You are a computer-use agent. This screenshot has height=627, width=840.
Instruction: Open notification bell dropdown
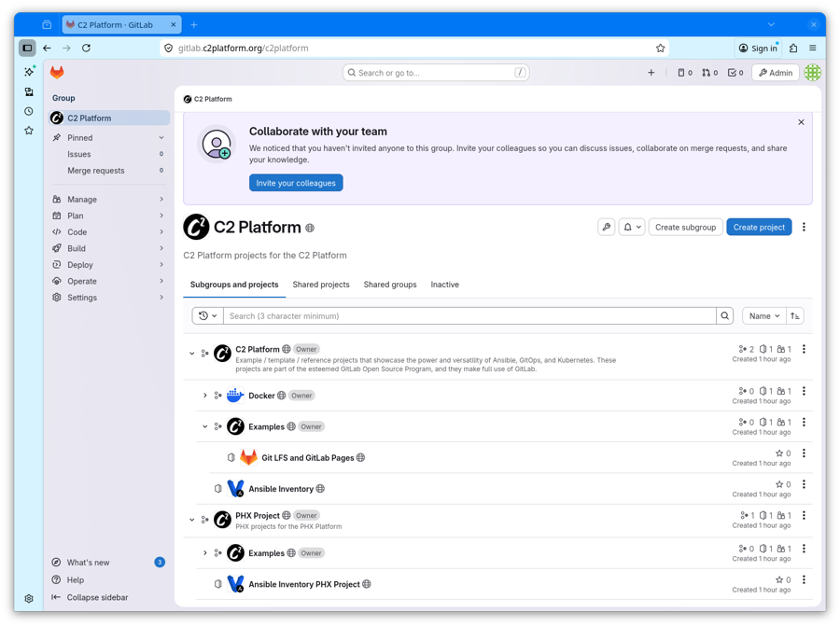[632, 227]
